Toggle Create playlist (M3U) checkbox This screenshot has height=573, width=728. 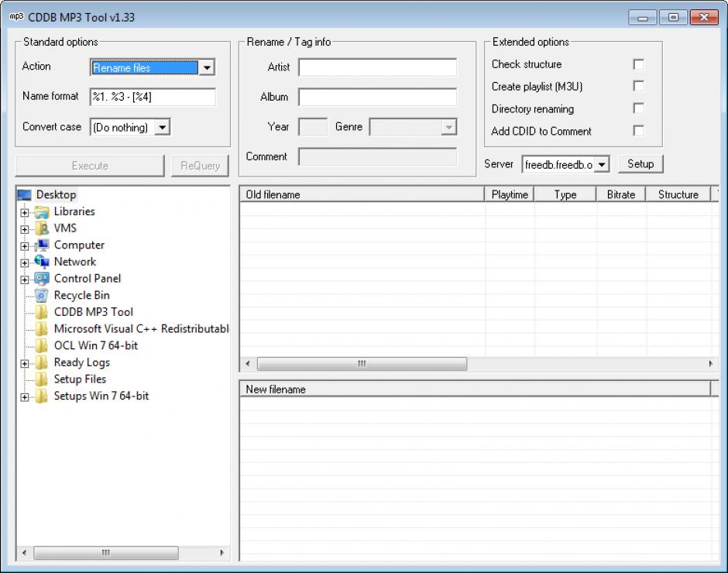[638, 86]
